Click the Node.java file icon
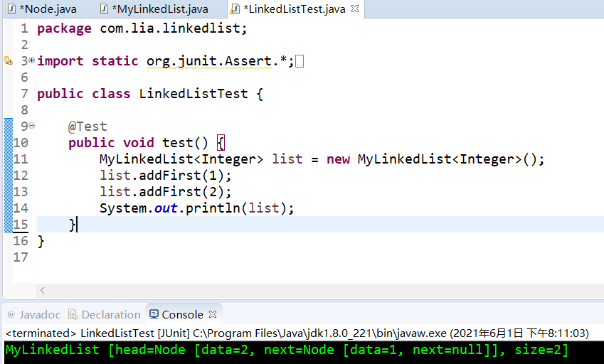 tap(11, 9)
